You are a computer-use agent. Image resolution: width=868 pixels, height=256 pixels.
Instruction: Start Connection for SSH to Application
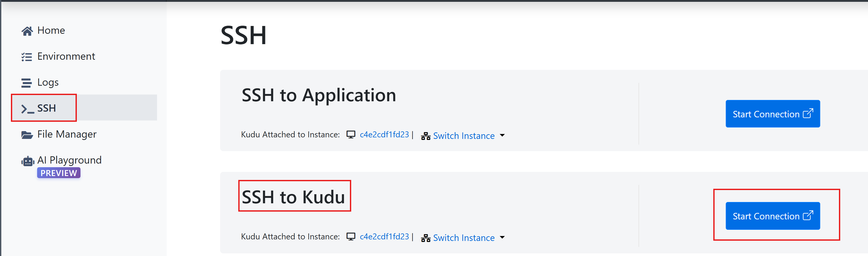pos(773,114)
